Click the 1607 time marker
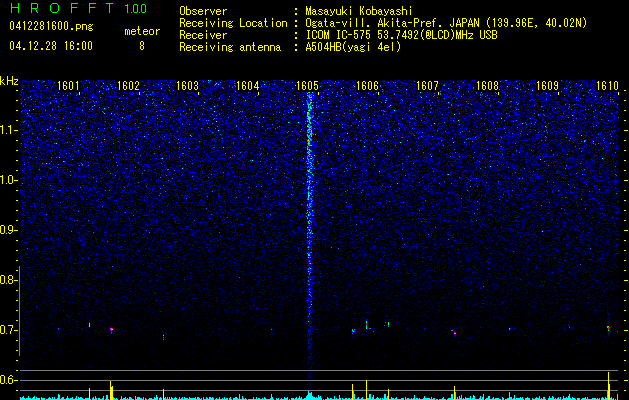Viewport: 629px width, 400px height. (x=427, y=85)
